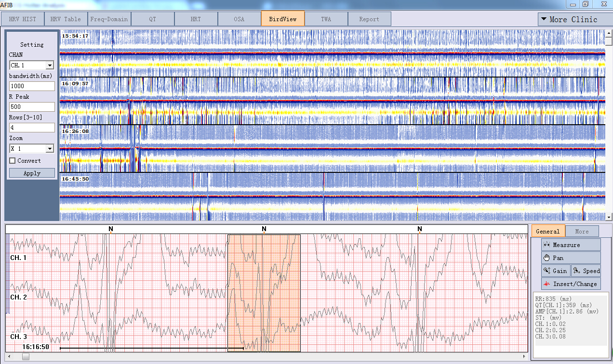
Task: Enable the Convert checkbox
Action: point(13,161)
